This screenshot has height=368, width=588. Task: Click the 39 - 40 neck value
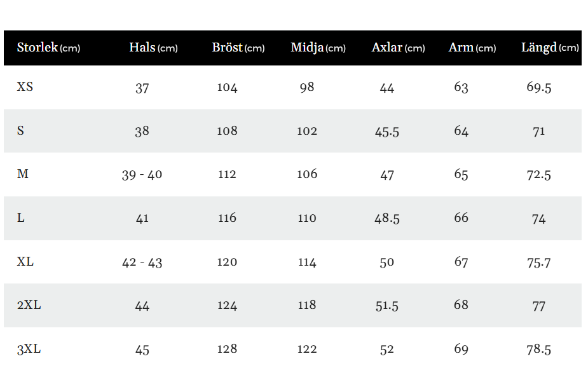(142, 175)
